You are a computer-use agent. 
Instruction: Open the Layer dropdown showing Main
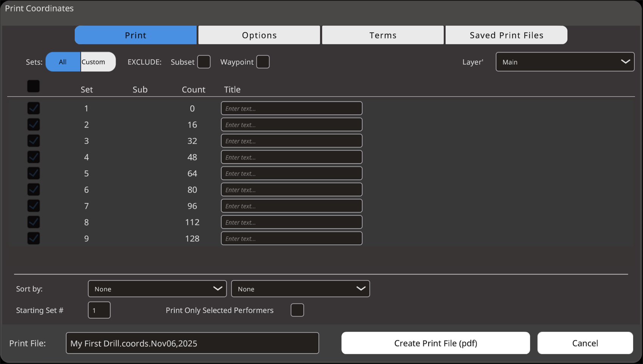(x=565, y=62)
